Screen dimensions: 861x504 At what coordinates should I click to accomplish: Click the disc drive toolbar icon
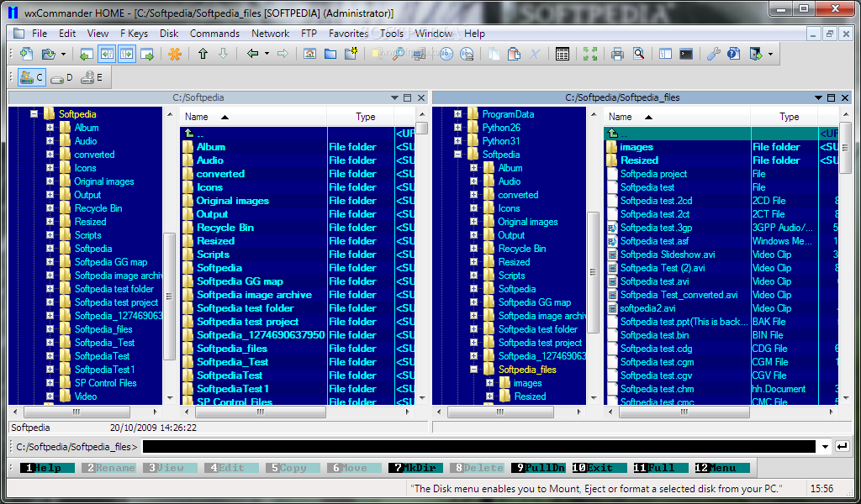[446, 54]
